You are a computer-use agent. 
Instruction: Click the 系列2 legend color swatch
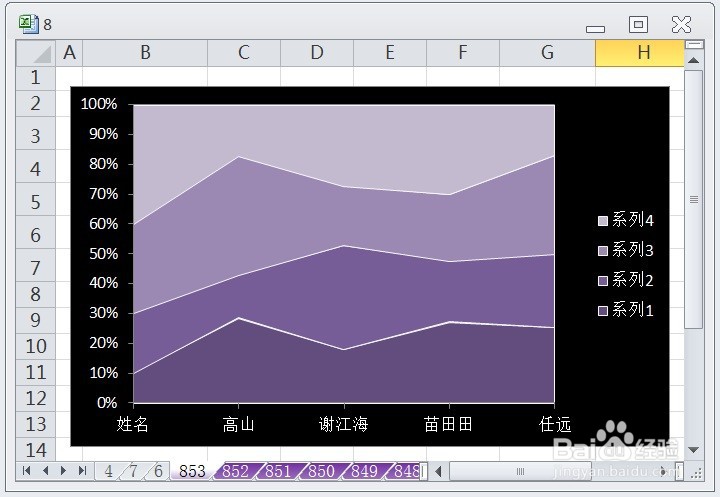click(x=603, y=281)
